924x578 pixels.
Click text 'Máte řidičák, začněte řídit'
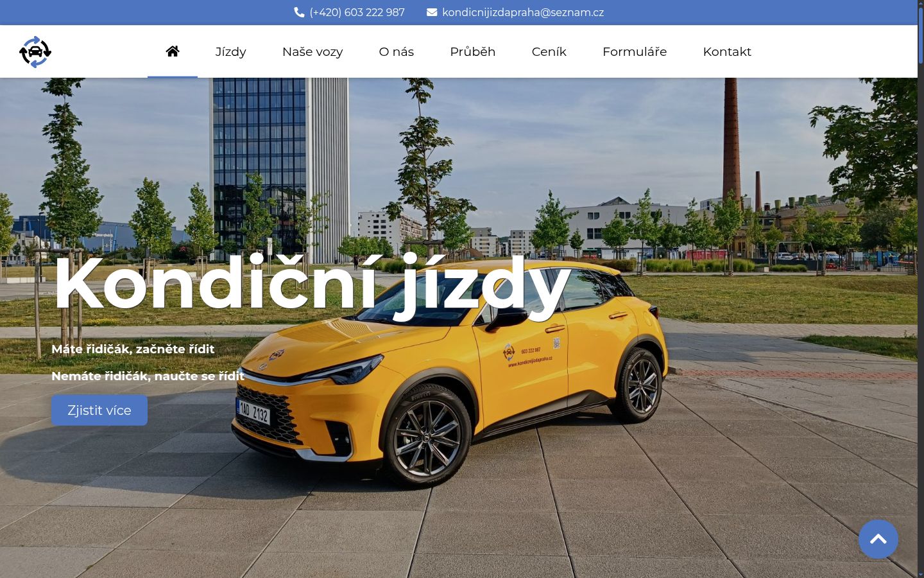click(133, 349)
